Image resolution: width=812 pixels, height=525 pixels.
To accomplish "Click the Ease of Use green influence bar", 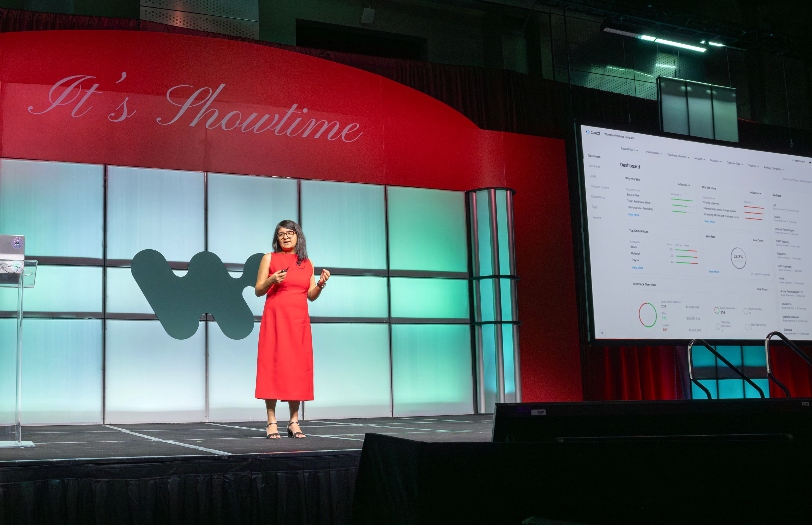I will [682, 200].
